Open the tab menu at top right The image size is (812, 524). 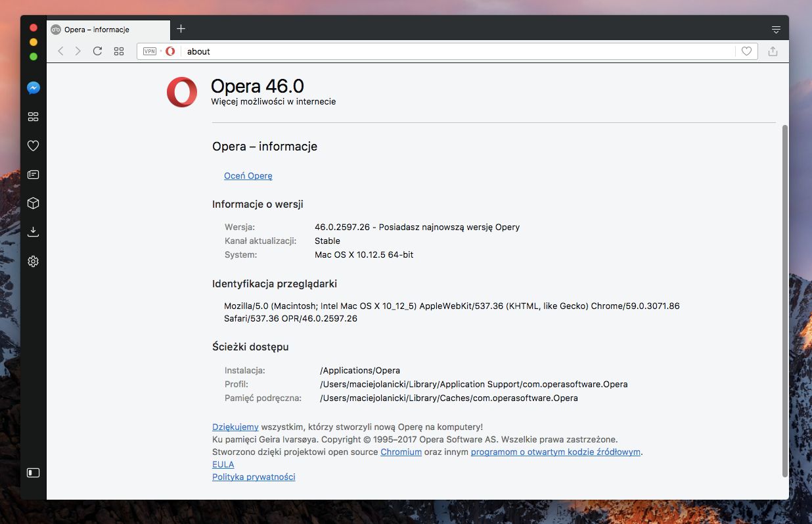pyautogui.click(x=776, y=30)
